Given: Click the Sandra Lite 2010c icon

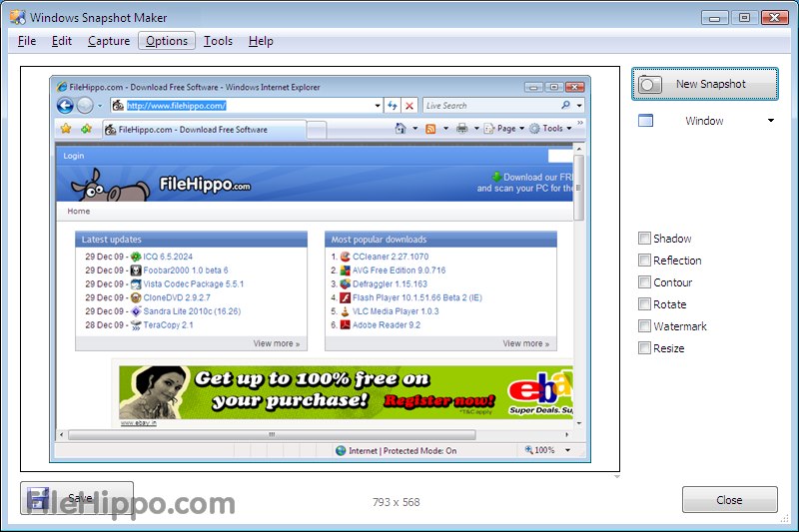Looking at the screenshot, I should pyautogui.click(x=136, y=311).
